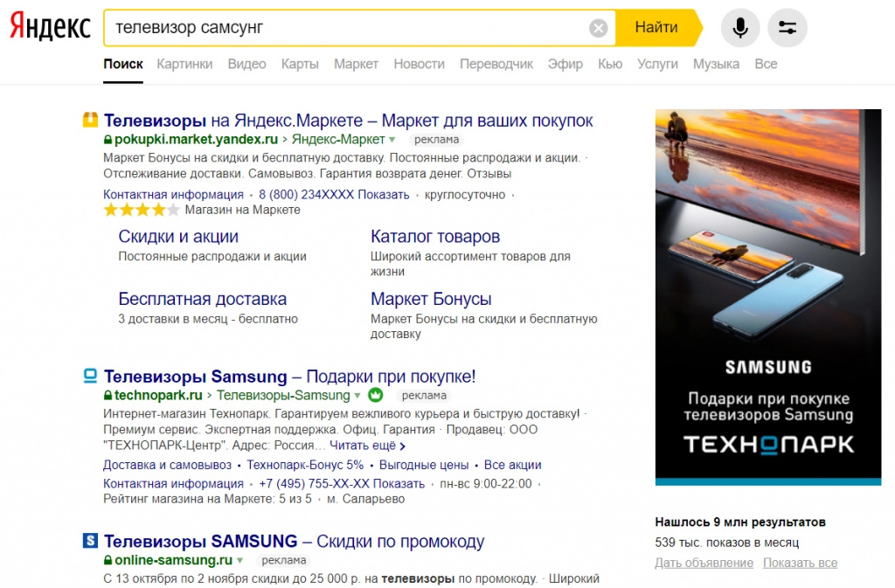Click the yellow Yandex.Market favicon
The width and height of the screenshot is (895, 588).
tap(90, 120)
